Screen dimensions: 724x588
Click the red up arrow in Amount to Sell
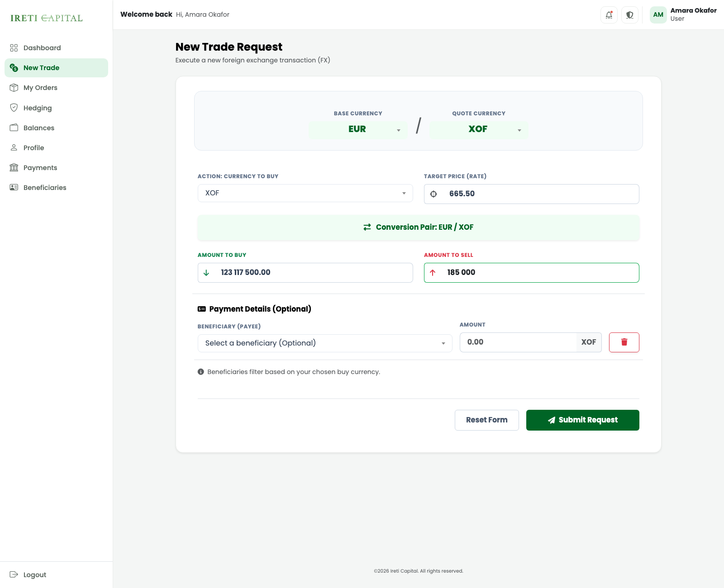click(x=433, y=273)
